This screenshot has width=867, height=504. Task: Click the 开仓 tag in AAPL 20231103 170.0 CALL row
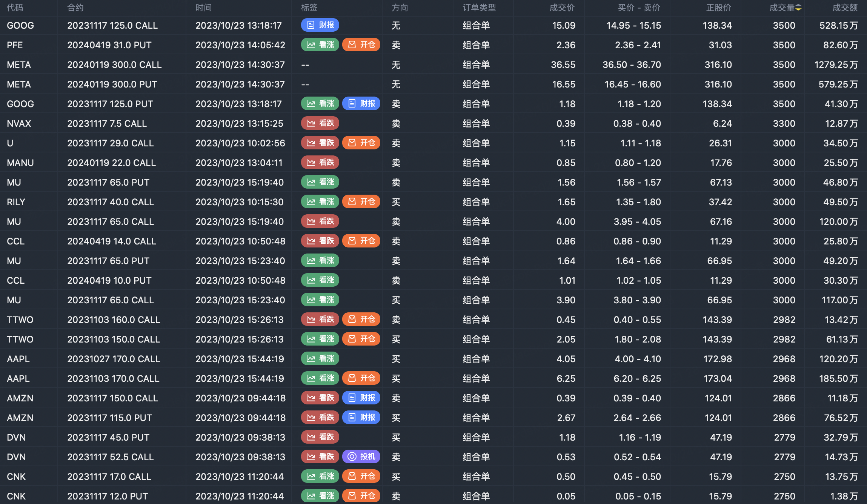(x=361, y=378)
